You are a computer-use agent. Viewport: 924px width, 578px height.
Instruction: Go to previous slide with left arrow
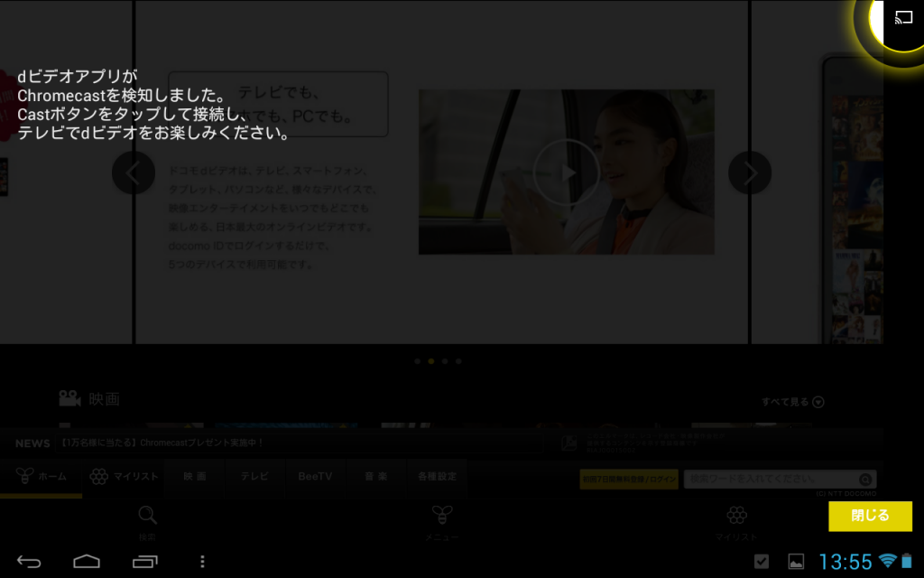134,172
